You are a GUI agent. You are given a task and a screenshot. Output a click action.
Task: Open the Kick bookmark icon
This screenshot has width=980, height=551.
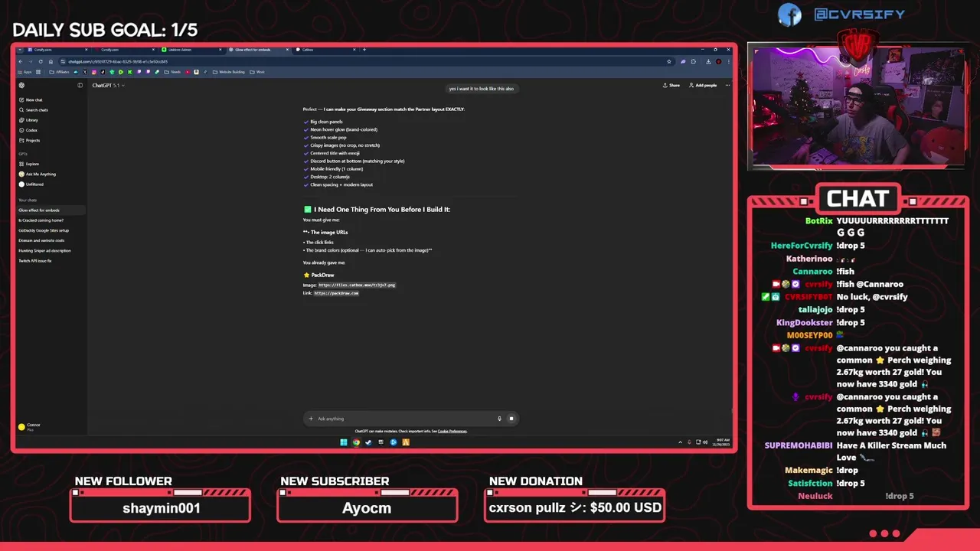click(129, 72)
